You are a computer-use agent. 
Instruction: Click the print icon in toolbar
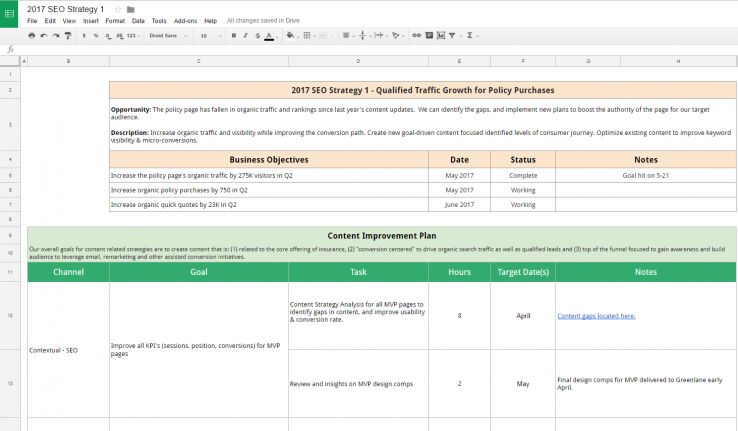click(x=31, y=35)
